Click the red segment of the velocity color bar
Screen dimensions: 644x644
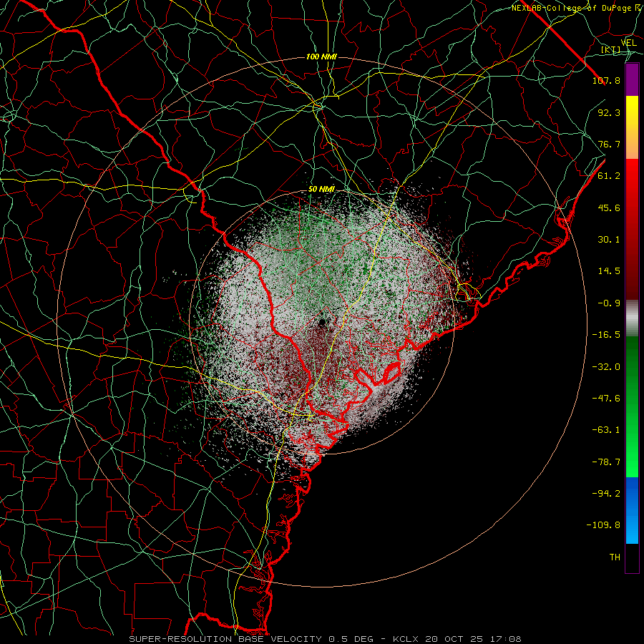[632, 229]
